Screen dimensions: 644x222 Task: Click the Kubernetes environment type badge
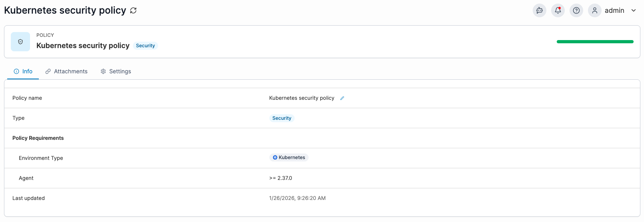coord(289,157)
